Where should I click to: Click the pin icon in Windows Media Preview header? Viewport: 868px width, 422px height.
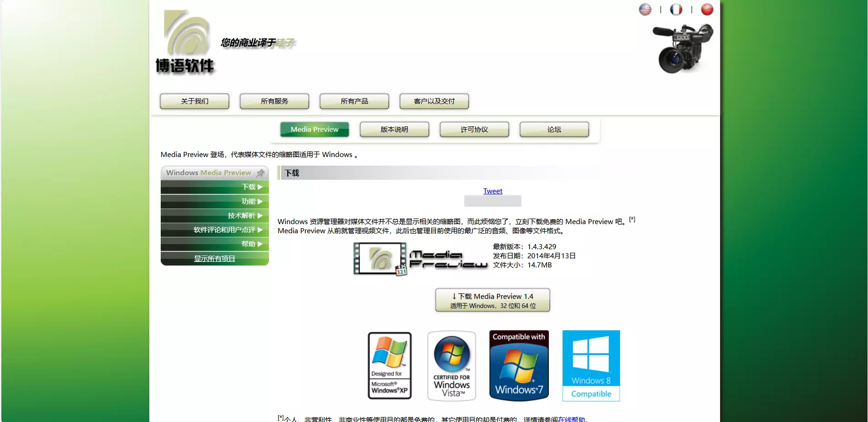click(x=260, y=173)
